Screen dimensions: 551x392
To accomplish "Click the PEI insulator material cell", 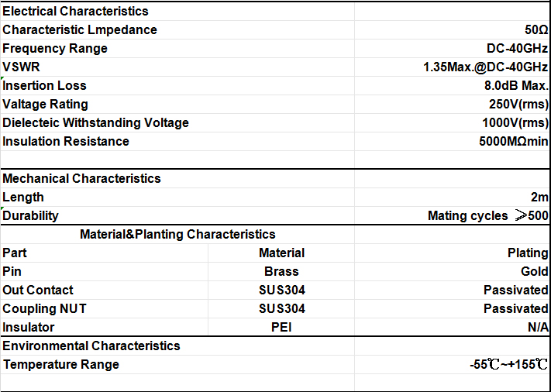I will [281, 328].
